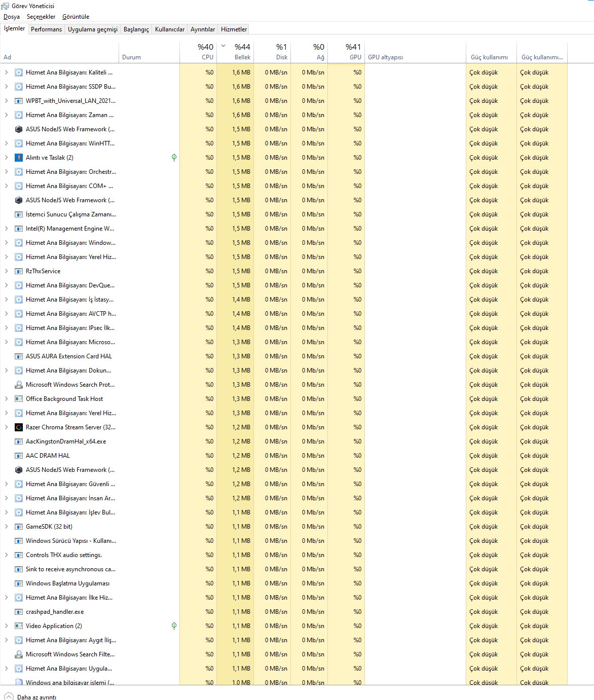This screenshot has height=700, width=594.
Task: Switch to the Ayrıntılar tab
Action: click(203, 29)
